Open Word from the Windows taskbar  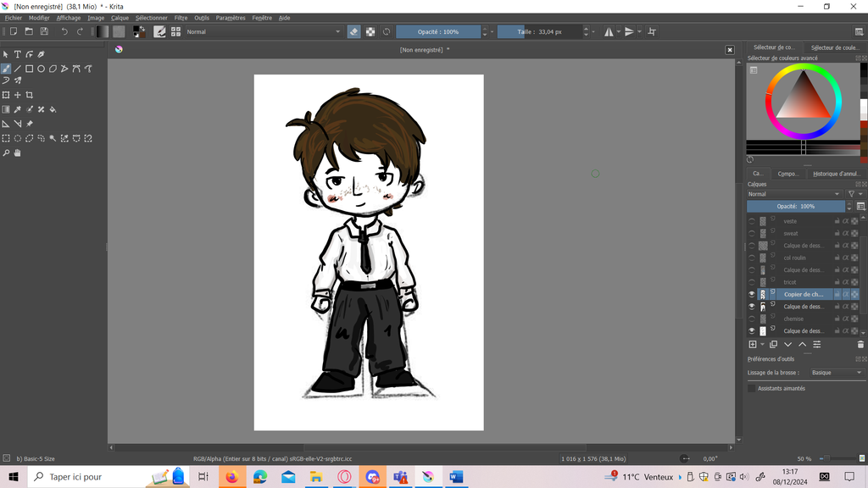[455, 477]
